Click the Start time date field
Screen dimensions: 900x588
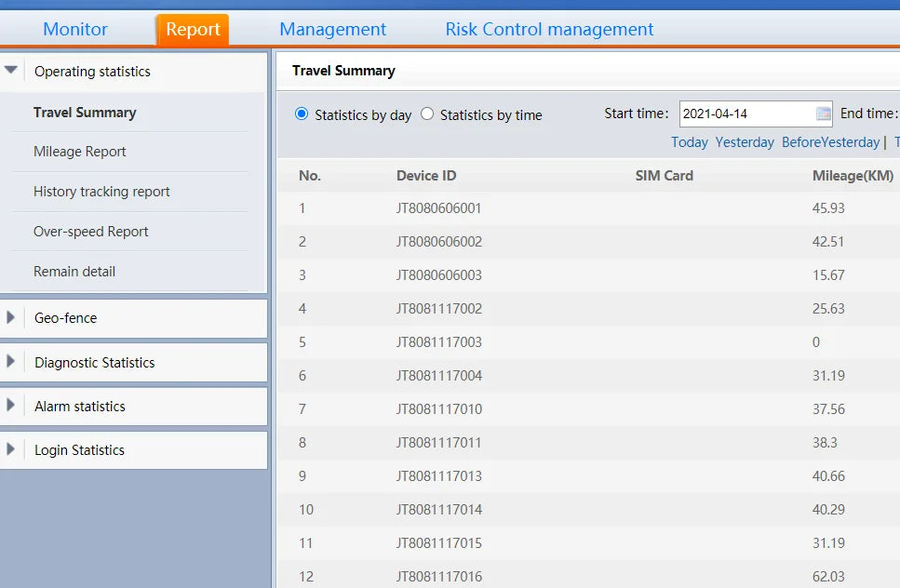pos(746,114)
